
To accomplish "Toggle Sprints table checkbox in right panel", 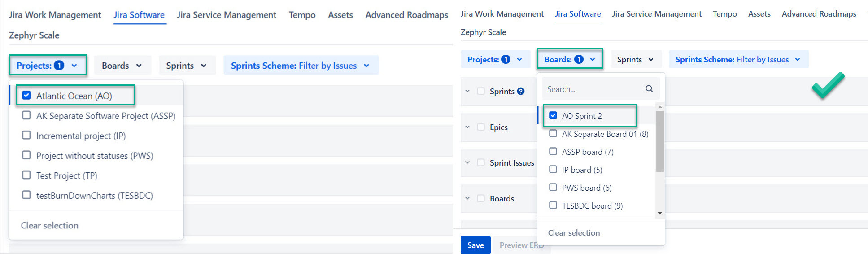I will pos(481,91).
